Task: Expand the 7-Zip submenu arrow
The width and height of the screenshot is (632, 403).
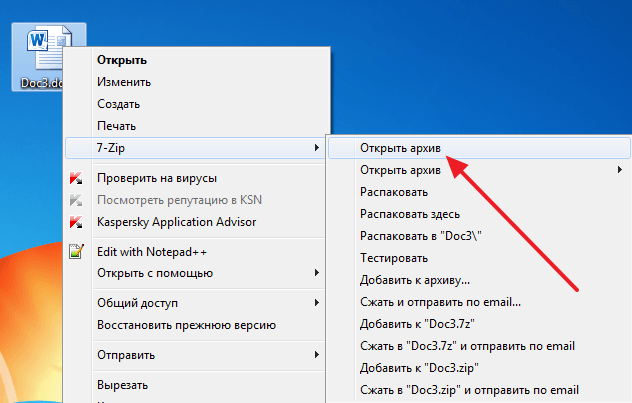Action: pyautogui.click(x=317, y=148)
